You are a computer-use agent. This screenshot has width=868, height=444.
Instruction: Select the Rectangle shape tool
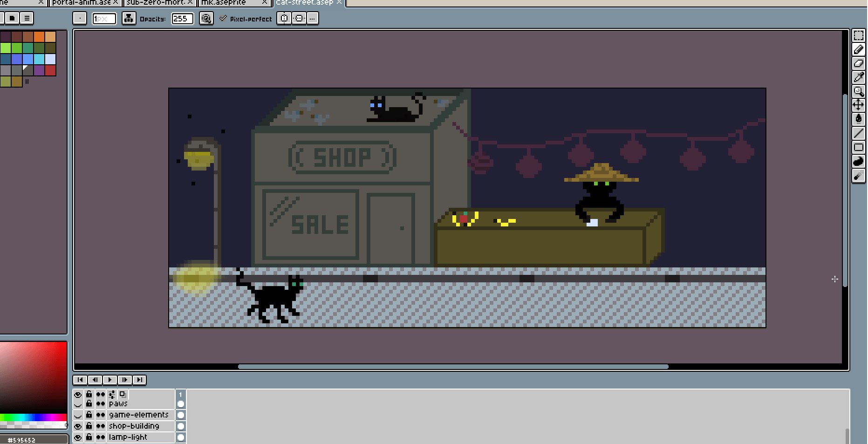(x=858, y=147)
